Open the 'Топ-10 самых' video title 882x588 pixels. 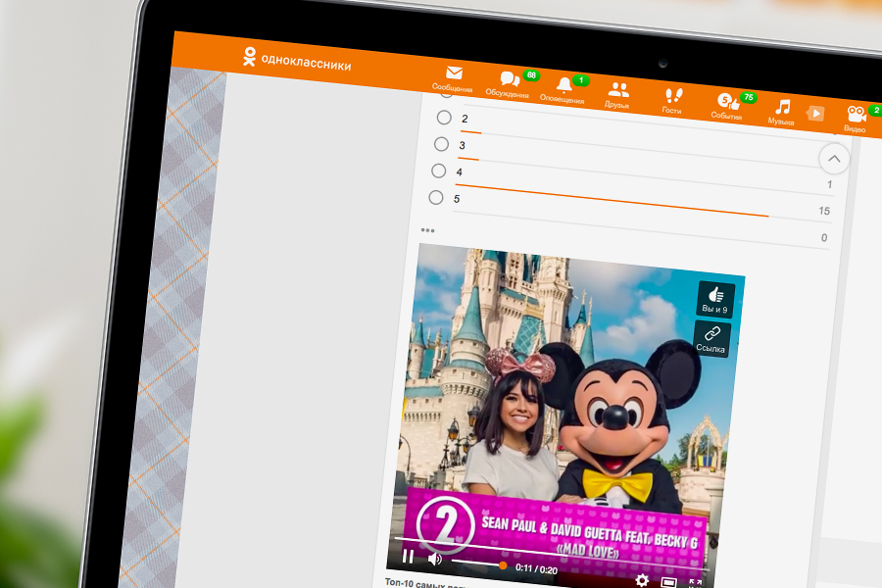[x=426, y=583]
